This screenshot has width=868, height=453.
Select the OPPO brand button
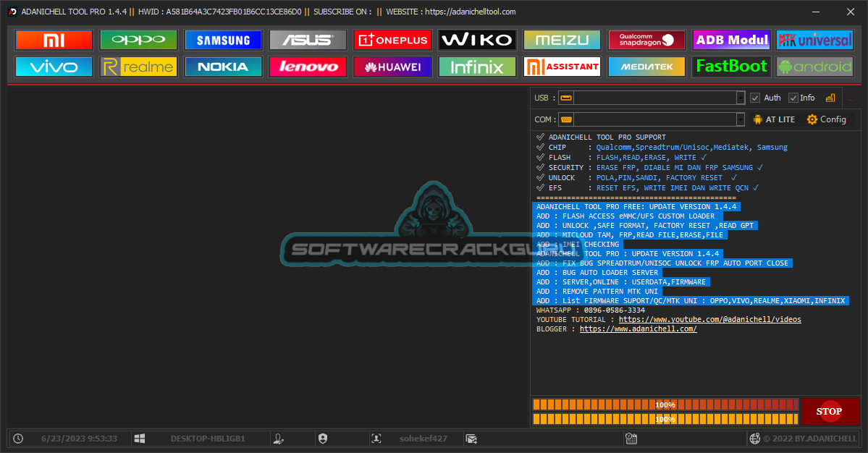(x=138, y=40)
